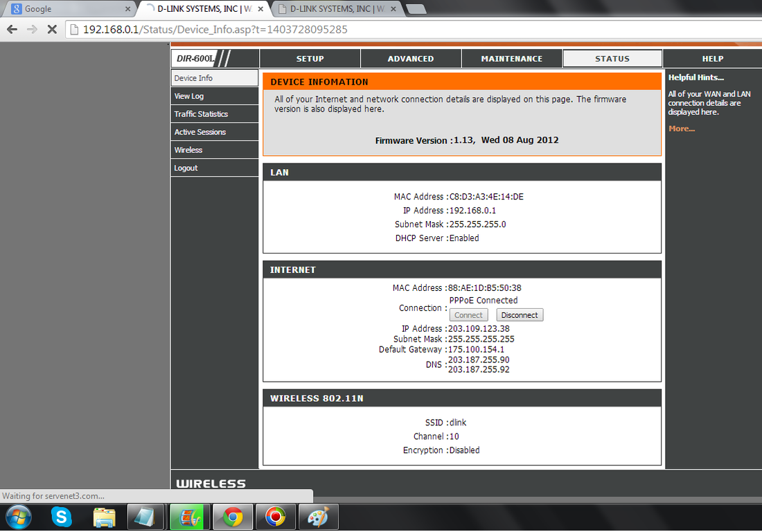Open Traffic Statistics page

point(214,114)
